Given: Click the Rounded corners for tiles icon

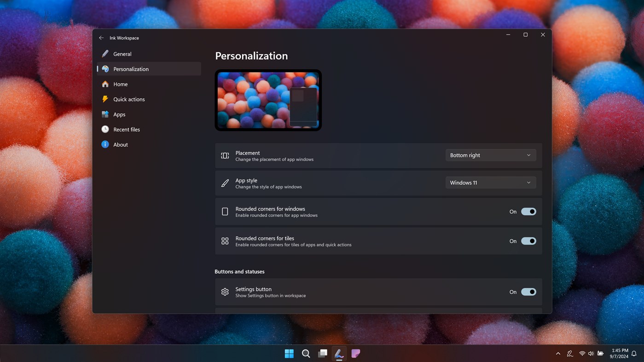Looking at the screenshot, I should 225,241.
